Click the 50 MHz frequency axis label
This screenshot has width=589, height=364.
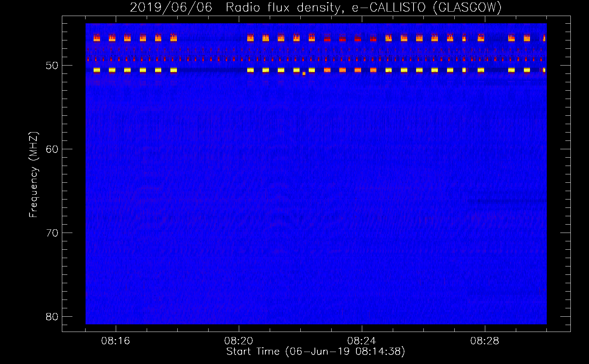[52, 66]
